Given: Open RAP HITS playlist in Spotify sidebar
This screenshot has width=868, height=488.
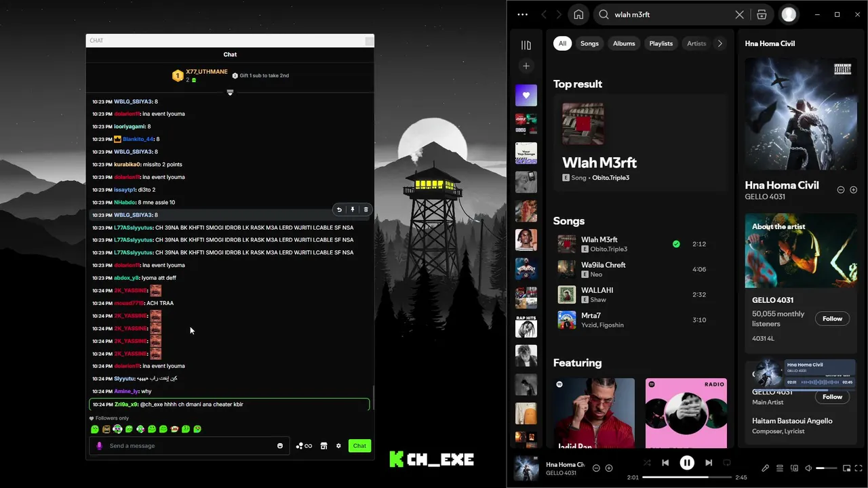Looking at the screenshot, I should click(x=526, y=327).
